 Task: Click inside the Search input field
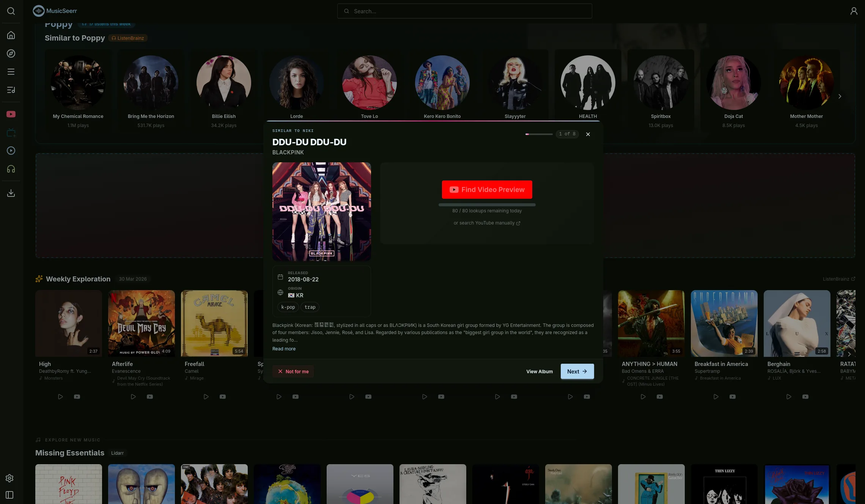[x=464, y=11]
